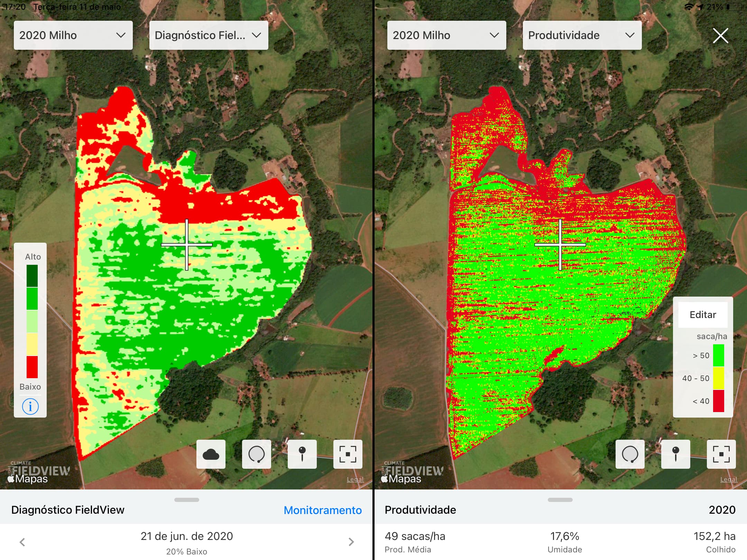This screenshot has width=747, height=560.
Task: Toggle the cloud cover overlay icon
Action: 211,454
